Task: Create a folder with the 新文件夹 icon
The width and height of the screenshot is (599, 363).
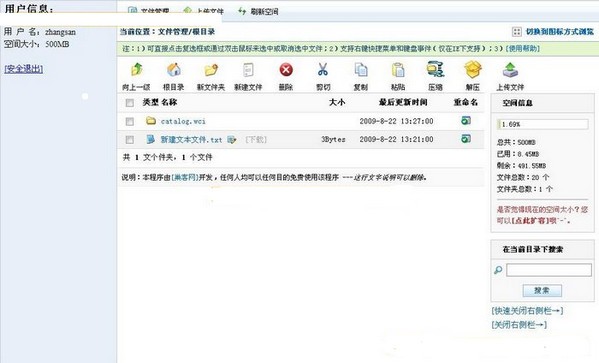Action: pos(211,70)
